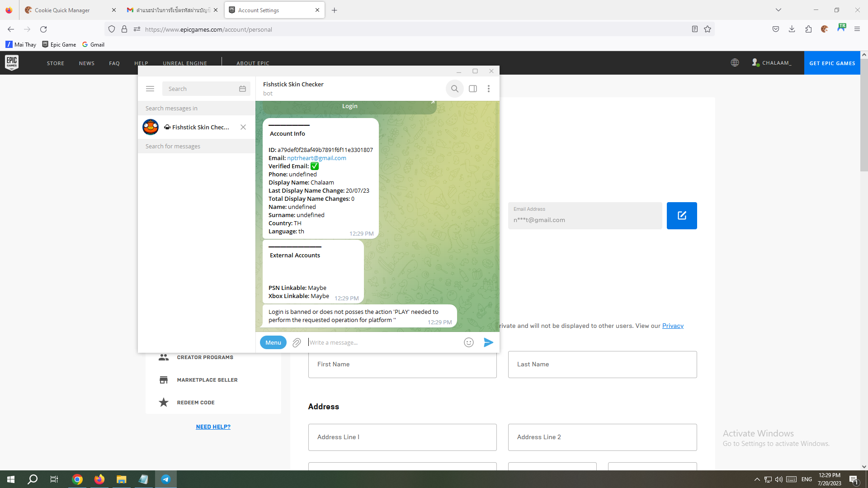
Task: Expand the list all tabs dropdown
Action: [778, 10]
